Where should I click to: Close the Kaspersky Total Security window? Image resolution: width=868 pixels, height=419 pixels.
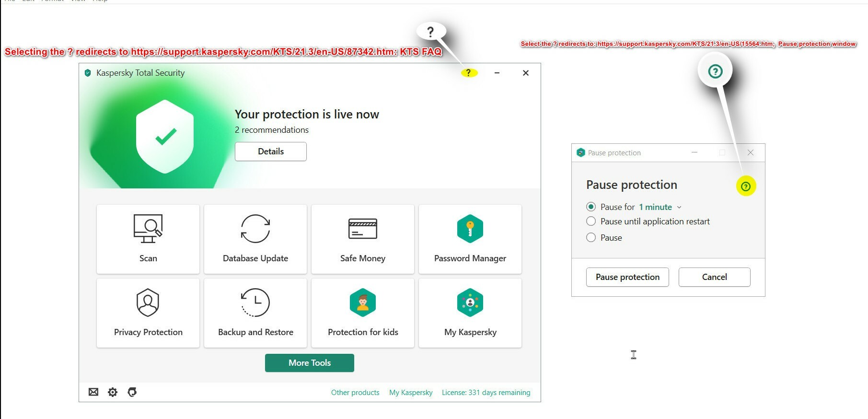[x=526, y=73]
